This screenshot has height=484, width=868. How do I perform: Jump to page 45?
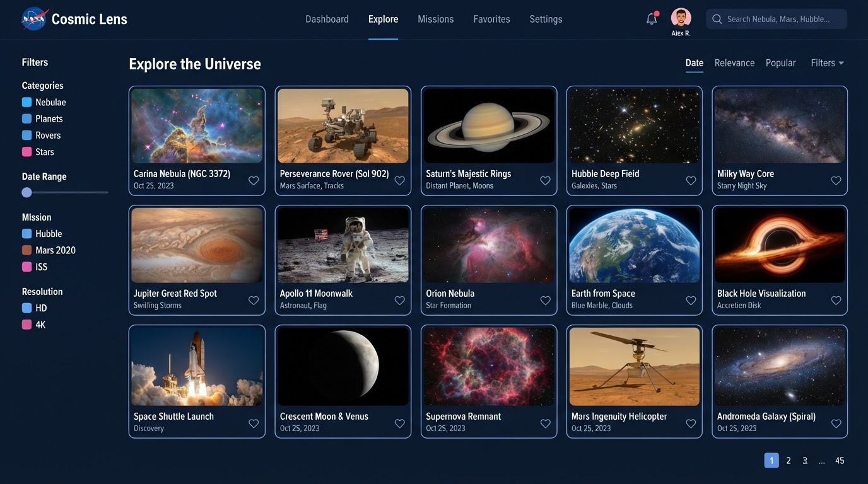pos(840,461)
